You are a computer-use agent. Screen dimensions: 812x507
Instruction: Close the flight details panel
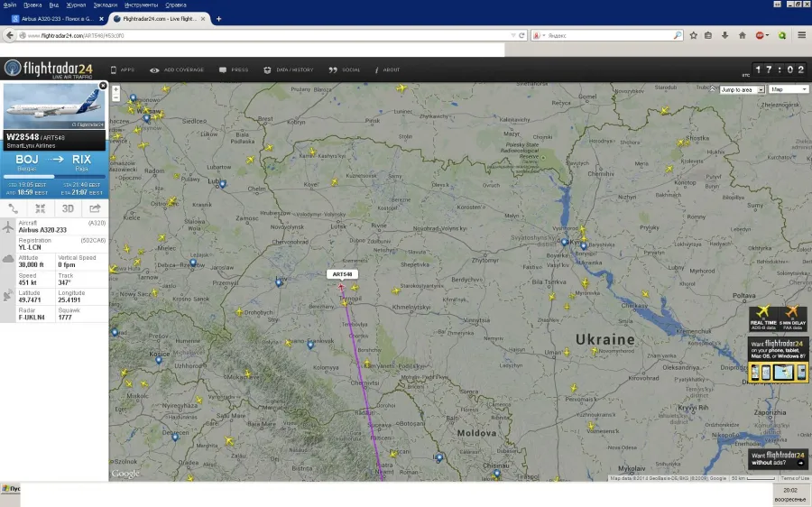tap(103, 86)
